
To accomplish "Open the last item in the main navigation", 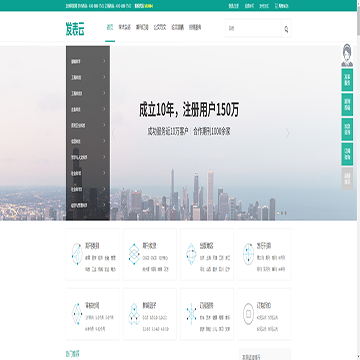I will coord(195,27).
